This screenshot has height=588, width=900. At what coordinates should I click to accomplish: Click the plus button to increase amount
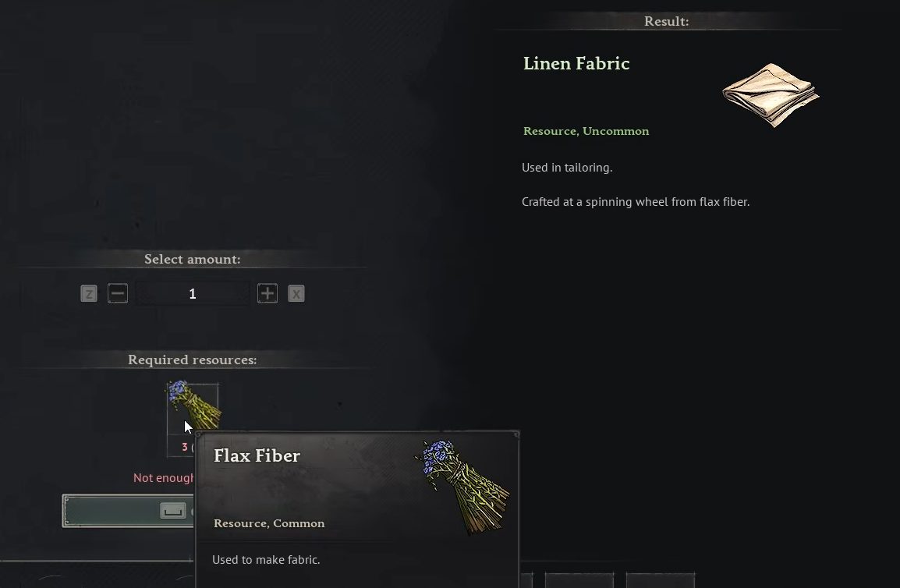(x=268, y=293)
